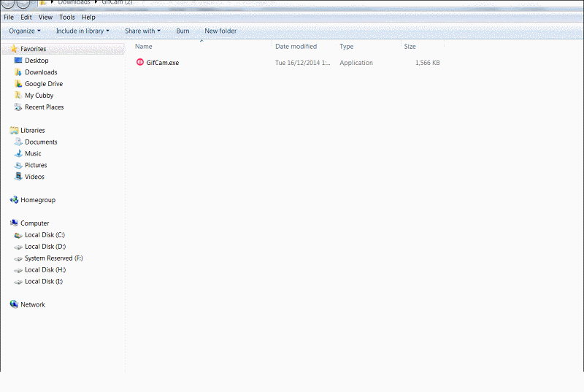Click the My Cubby folder icon
Image resolution: width=584 pixels, height=392 pixels.
[x=18, y=95]
